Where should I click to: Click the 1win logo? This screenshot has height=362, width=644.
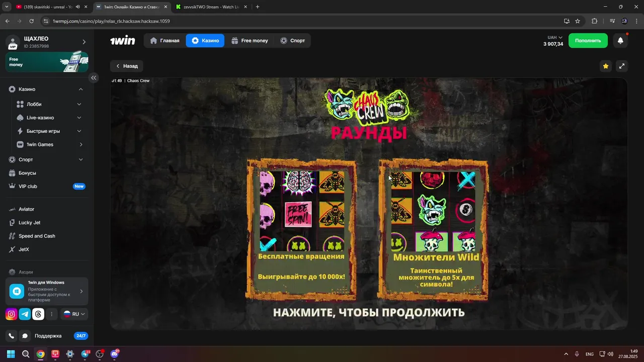(123, 41)
